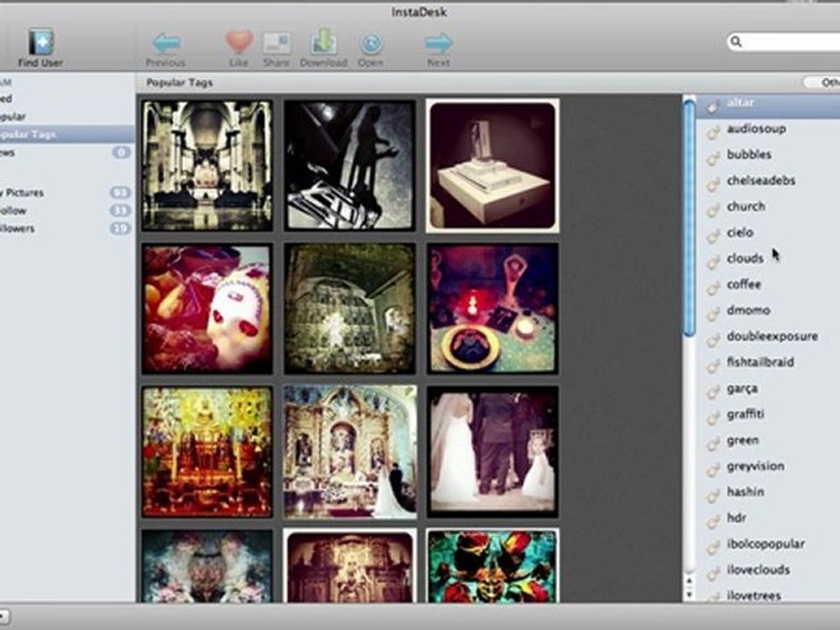
Task: Select the Popular Tags sidebar item
Action: [67, 134]
